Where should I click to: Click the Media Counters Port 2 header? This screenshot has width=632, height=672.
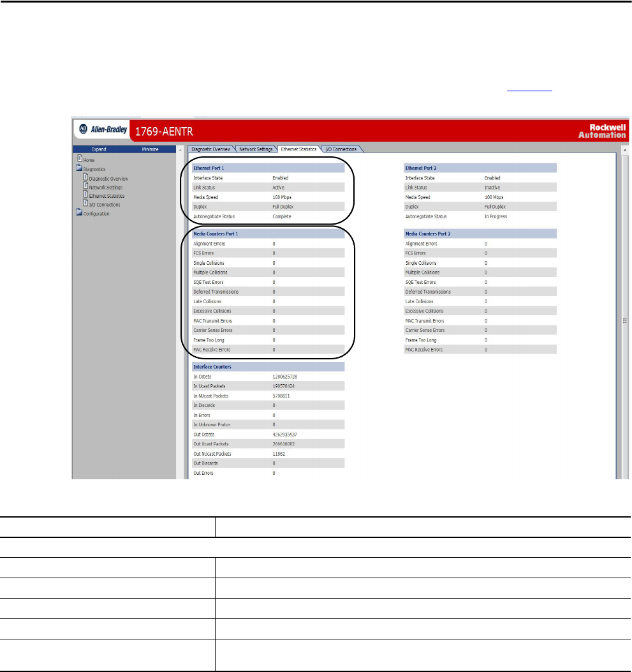coord(480,234)
